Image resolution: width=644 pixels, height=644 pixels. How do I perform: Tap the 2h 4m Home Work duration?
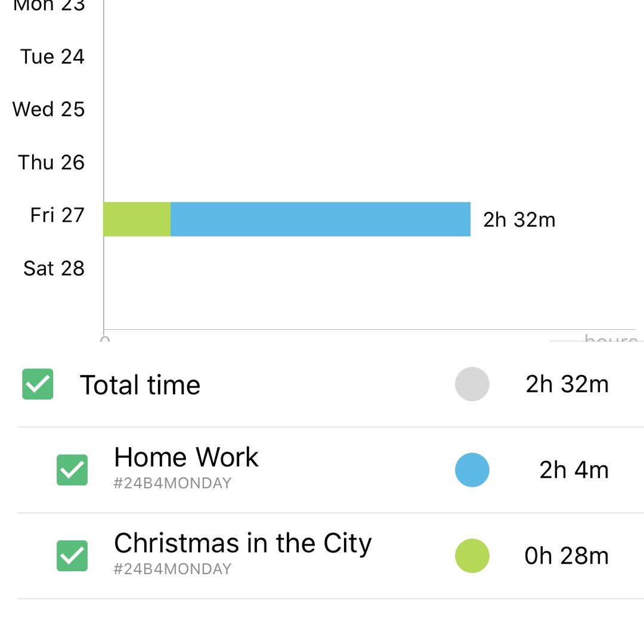point(574,470)
